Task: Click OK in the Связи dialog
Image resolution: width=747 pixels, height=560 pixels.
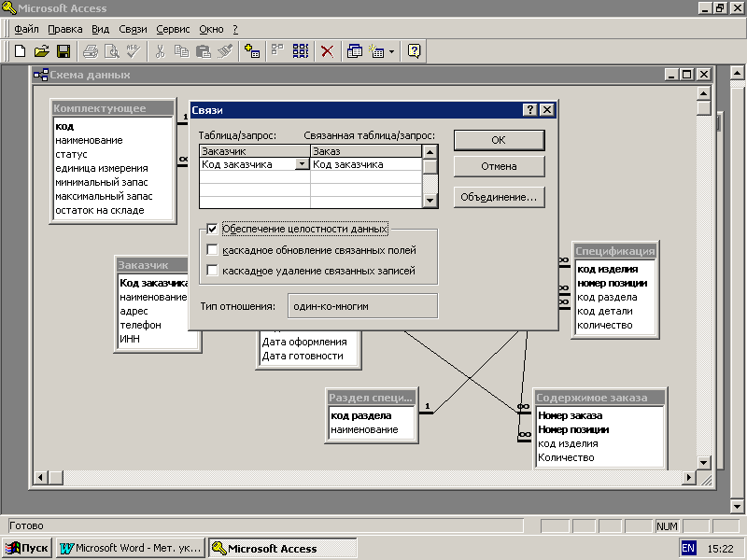Action: [x=499, y=141]
